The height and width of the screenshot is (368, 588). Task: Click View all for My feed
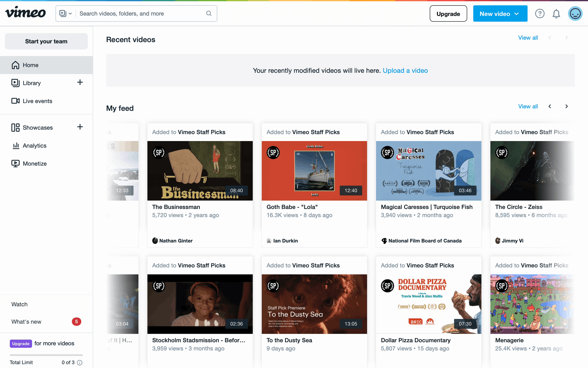tap(528, 106)
